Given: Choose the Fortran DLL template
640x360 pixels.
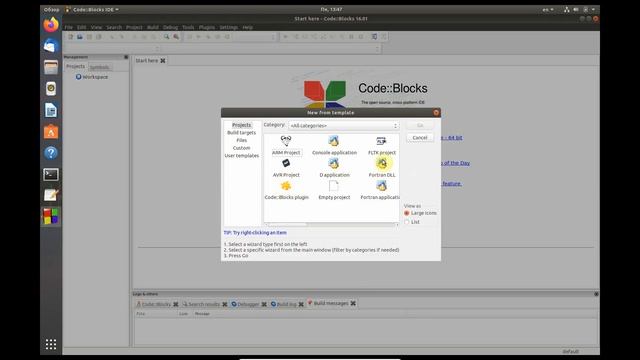Looking at the screenshot, I should coord(382,168).
